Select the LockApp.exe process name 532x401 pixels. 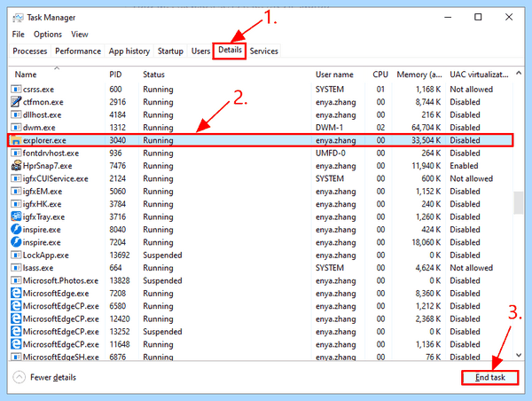[x=46, y=255]
